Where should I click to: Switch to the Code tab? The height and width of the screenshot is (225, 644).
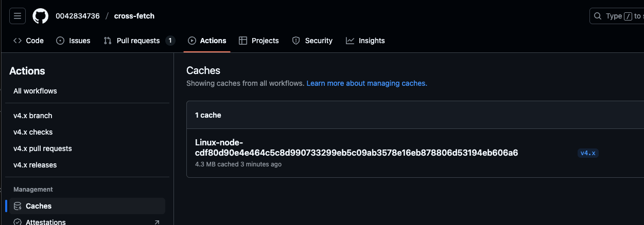(28, 41)
